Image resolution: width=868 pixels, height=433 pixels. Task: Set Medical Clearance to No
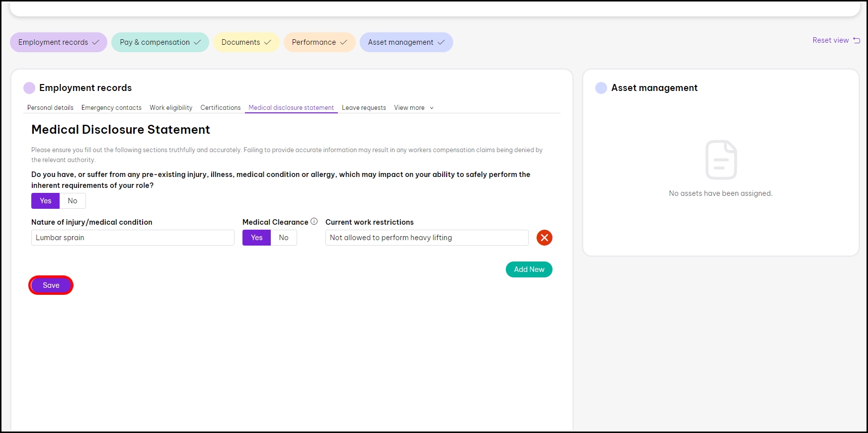(x=284, y=238)
